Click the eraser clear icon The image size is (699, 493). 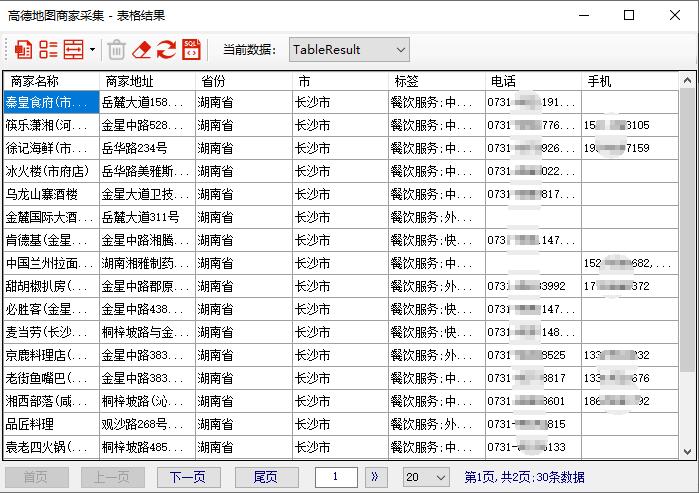pos(141,49)
